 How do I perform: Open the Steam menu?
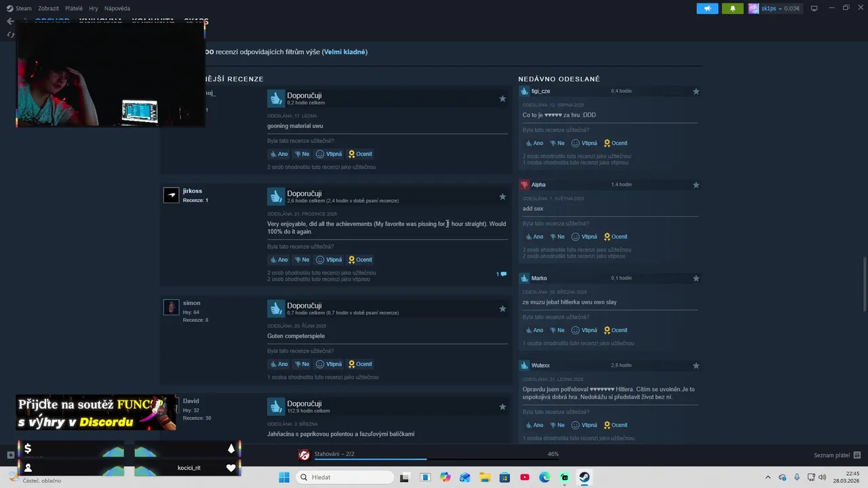tap(19, 8)
